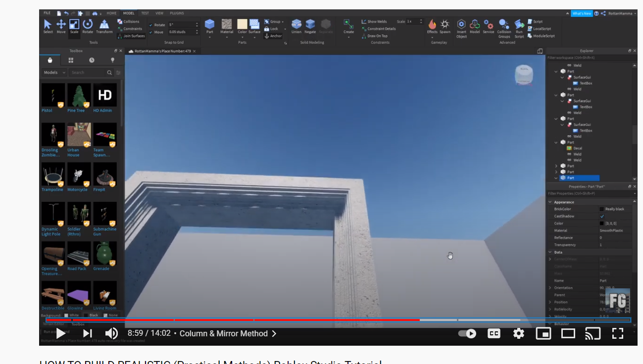The image size is (643, 364).
Task: Switch to miniplayer mode
Action: click(x=544, y=333)
